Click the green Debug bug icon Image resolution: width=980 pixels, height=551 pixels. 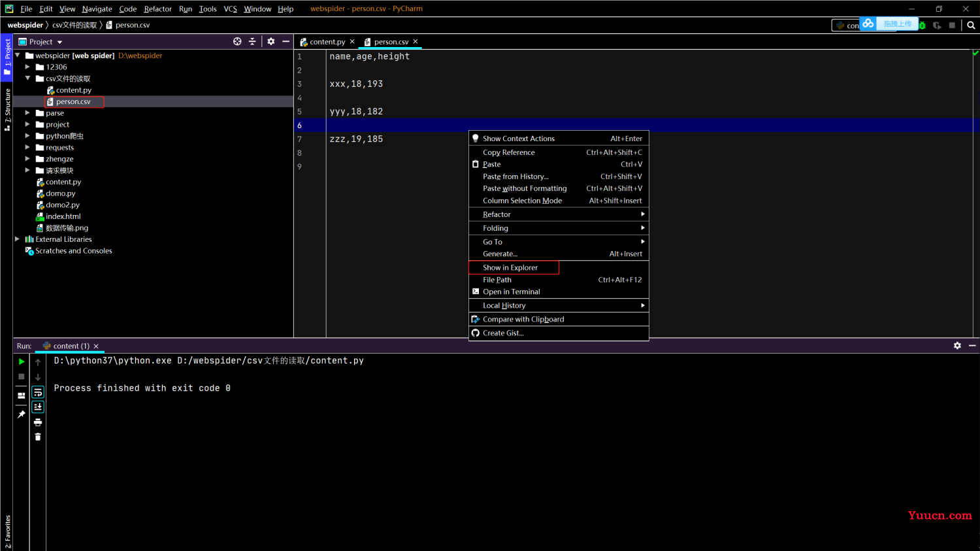[x=923, y=25]
